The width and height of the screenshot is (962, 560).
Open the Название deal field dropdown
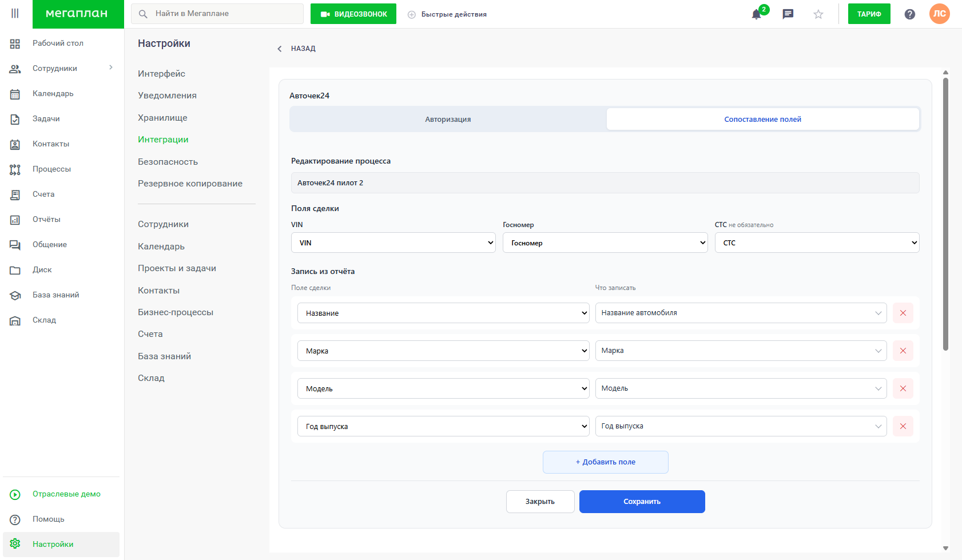(443, 313)
